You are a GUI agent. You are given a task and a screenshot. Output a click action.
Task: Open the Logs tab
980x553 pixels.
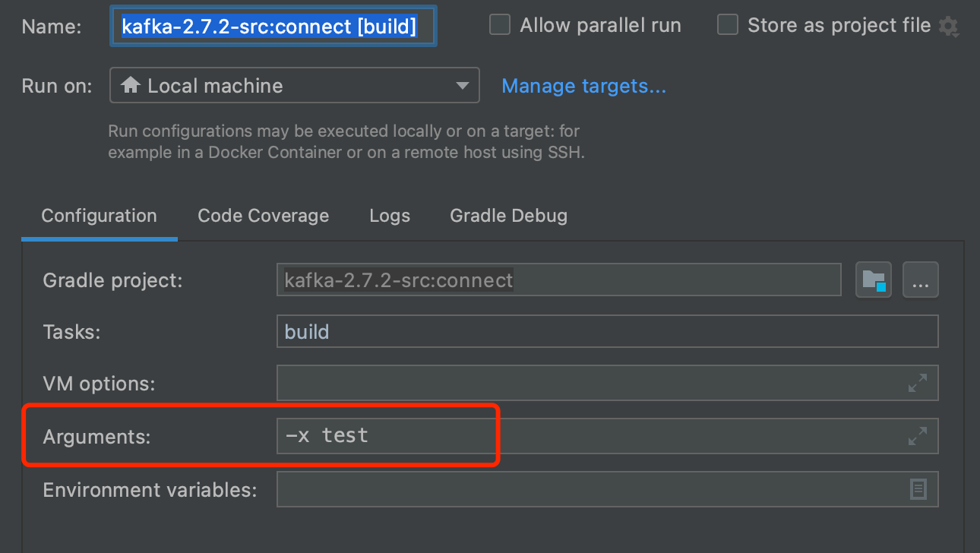390,216
